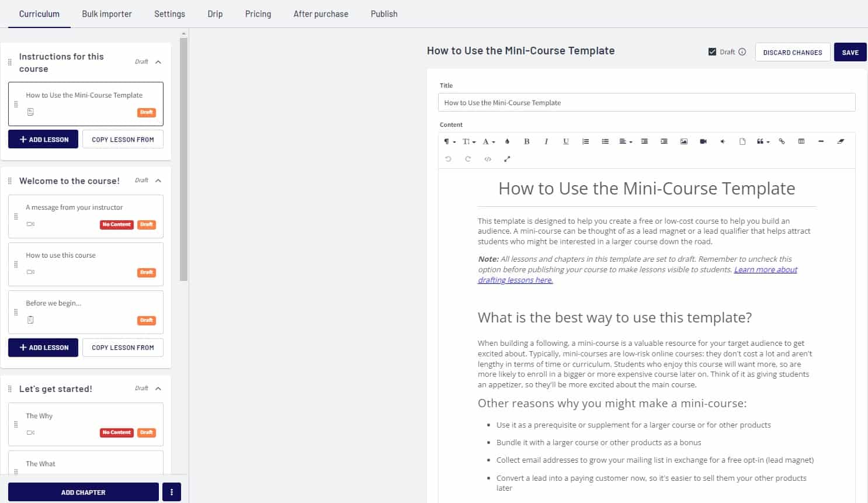Open Publish tab
Screen dimensions: 868x503
[384, 14]
